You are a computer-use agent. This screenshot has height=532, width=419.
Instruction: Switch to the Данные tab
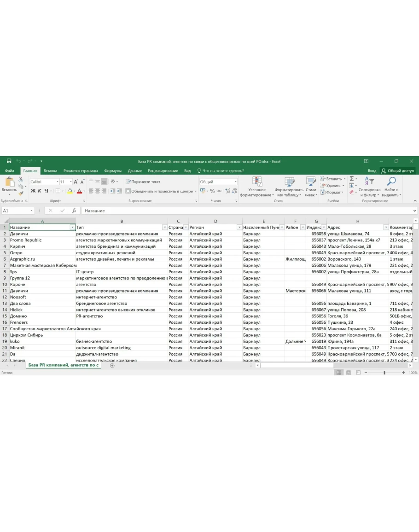click(135, 171)
